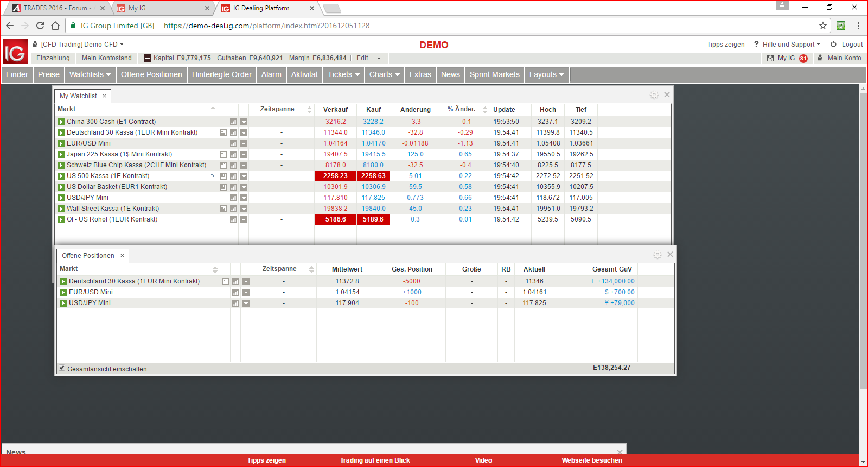Open the My IG notifications badge
The height and width of the screenshot is (467, 868).
click(x=803, y=58)
